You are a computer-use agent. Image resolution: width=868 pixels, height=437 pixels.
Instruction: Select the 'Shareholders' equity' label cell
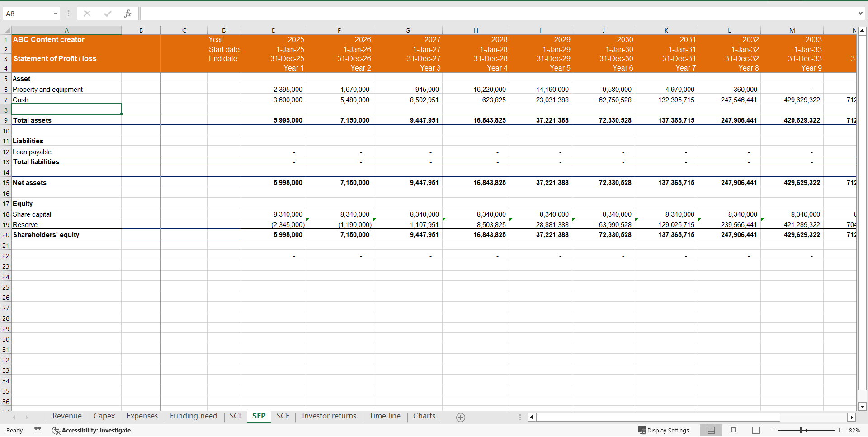66,235
